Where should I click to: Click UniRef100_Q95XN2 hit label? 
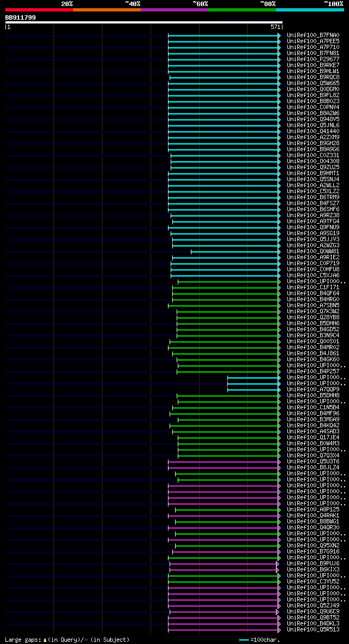[x=313, y=545]
